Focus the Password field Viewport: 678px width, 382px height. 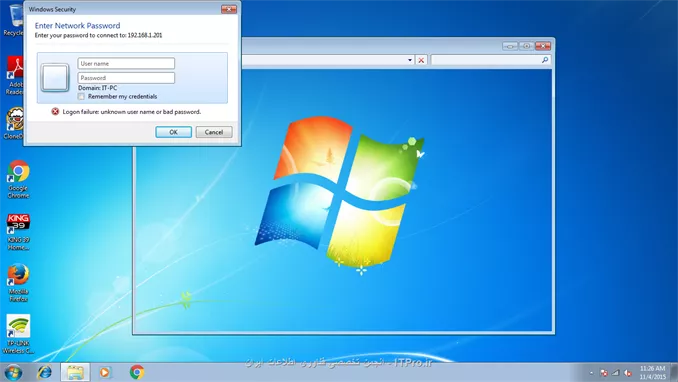click(x=126, y=78)
